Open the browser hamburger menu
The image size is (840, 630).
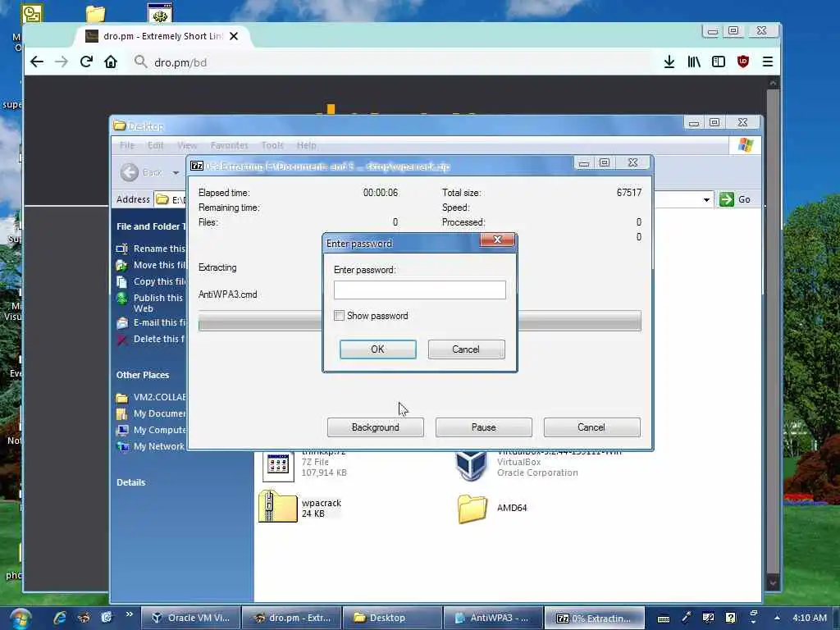768,62
